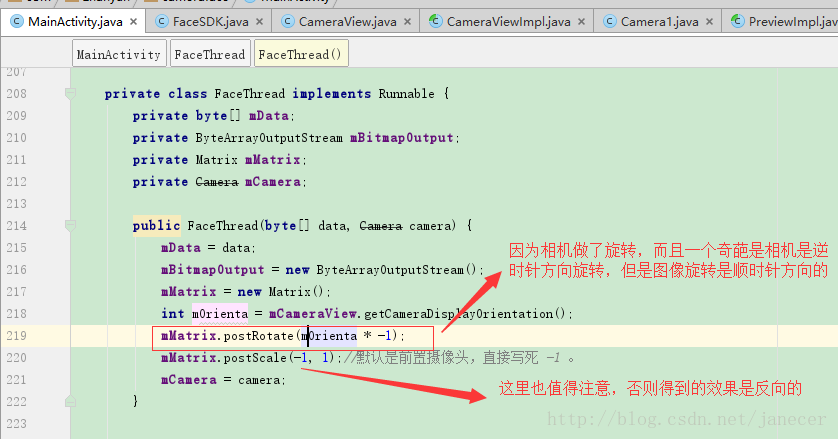Click on mOrienta variable declaration in line 218
The height and width of the screenshot is (439, 838).
220,313
